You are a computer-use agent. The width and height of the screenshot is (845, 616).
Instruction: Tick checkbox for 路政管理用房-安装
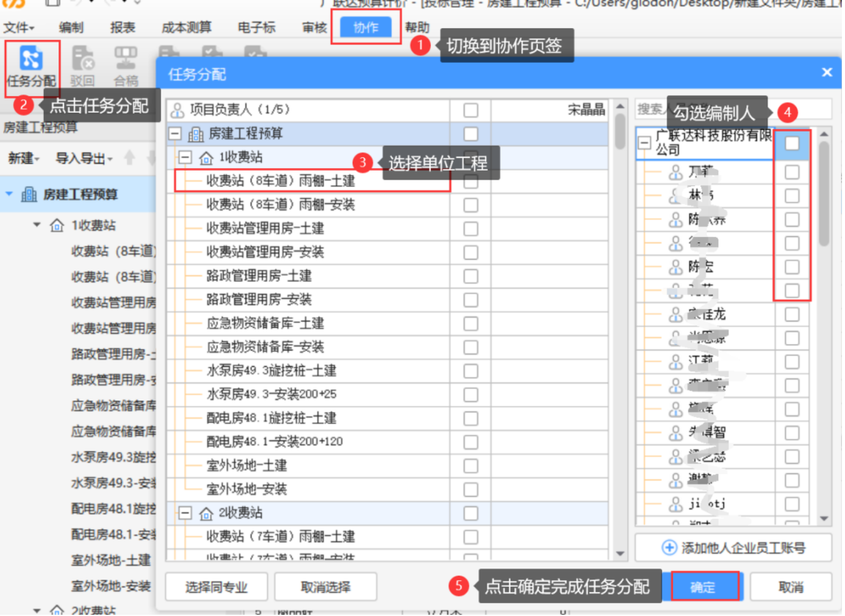tap(471, 300)
